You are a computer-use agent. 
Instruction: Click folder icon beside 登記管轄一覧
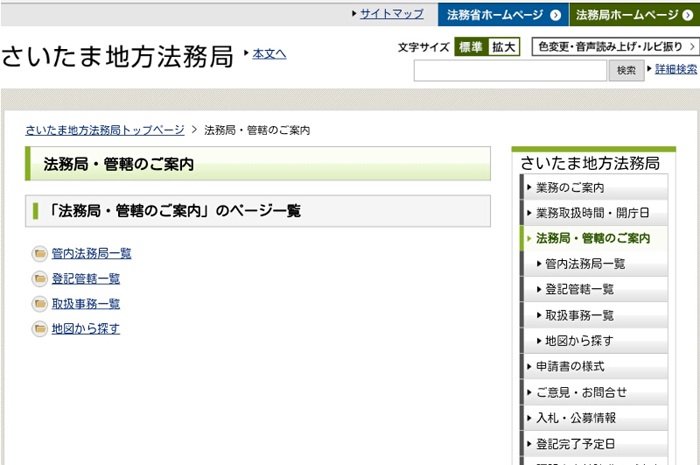40,279
